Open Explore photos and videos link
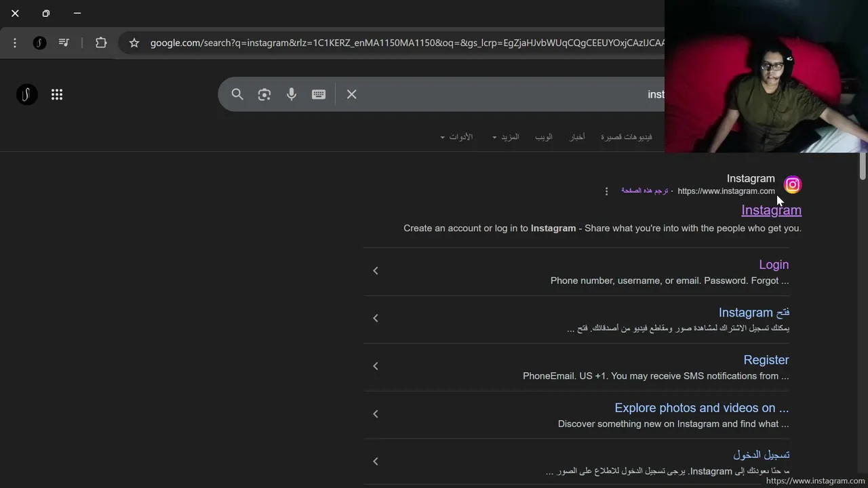Image resolution: width=868 pixels, height=488 pixels. 702,408
